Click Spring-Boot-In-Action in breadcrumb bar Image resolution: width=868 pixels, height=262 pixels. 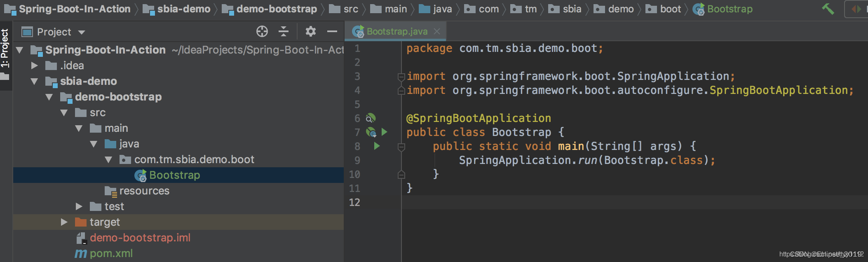pos(68,9)
